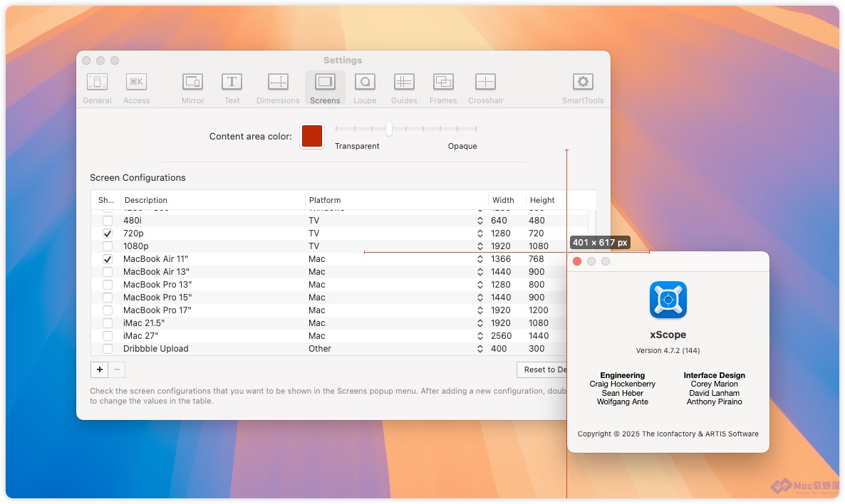Open platform popup for iMac 27" row
Viewport: 845px width, 504px height.
point(479,336)
